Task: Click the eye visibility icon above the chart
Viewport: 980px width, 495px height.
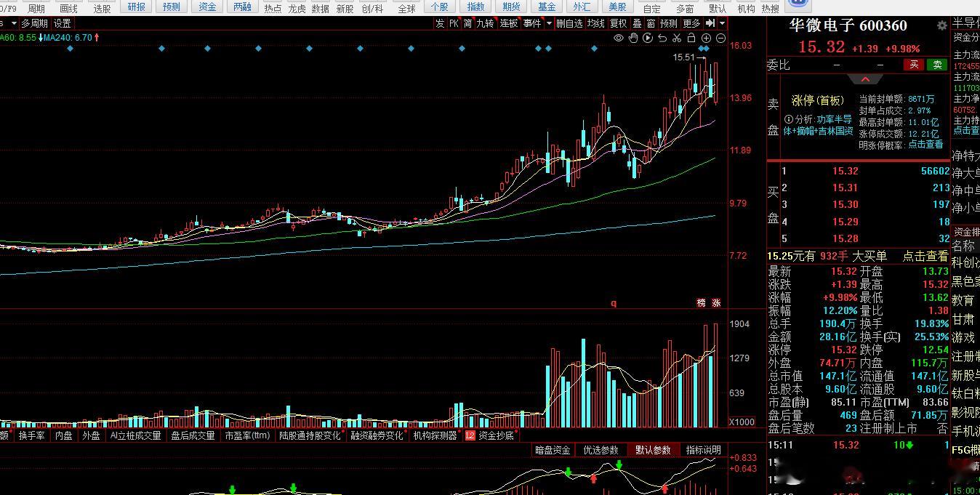Action: [619, 38]
